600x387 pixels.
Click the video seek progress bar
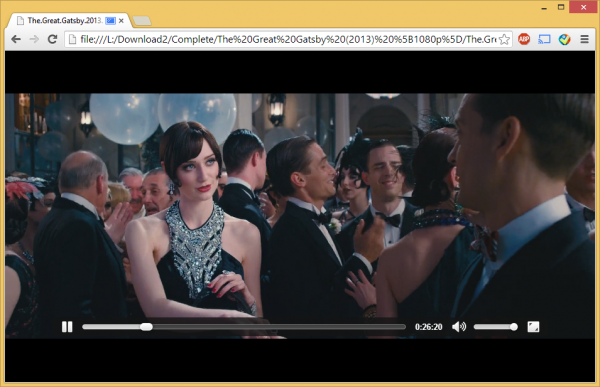pos(244,327)
